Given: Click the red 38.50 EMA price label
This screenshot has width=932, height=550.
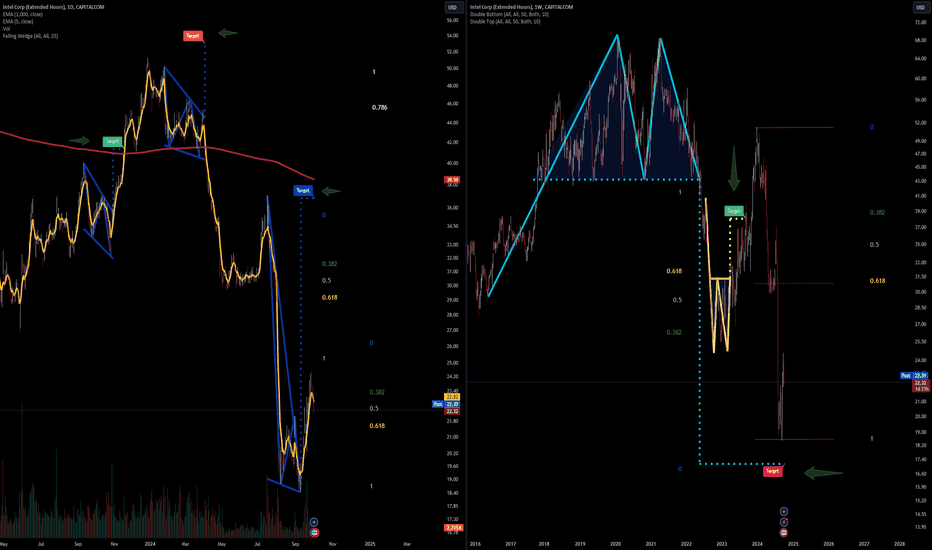Looking at the screenshot, I should pyautogui.click(x=452, y=180).
